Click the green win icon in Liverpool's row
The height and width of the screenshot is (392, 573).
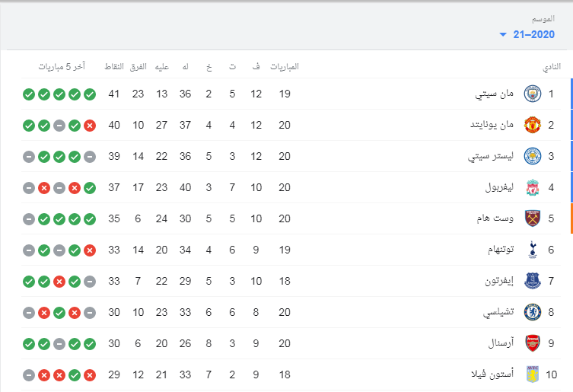90,188
